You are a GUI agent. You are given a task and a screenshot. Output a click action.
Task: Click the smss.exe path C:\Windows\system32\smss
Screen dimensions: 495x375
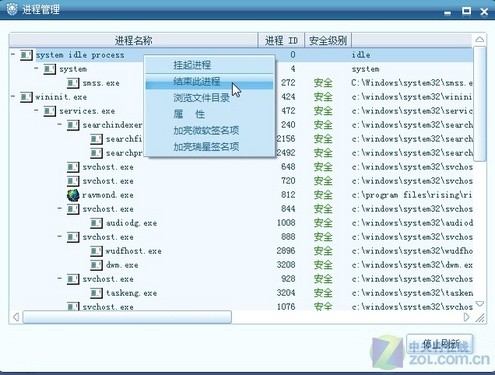point(412,83)
